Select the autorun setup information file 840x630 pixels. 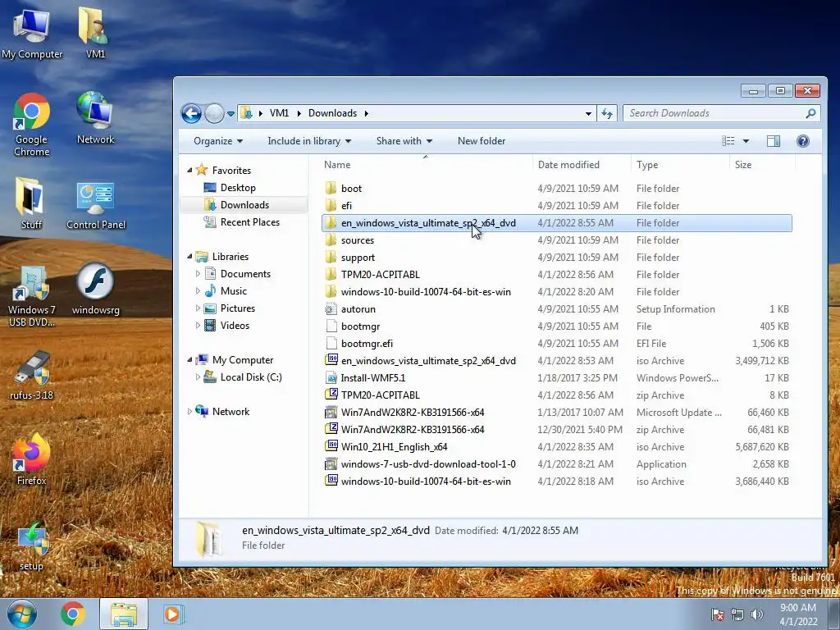(557, 309)
